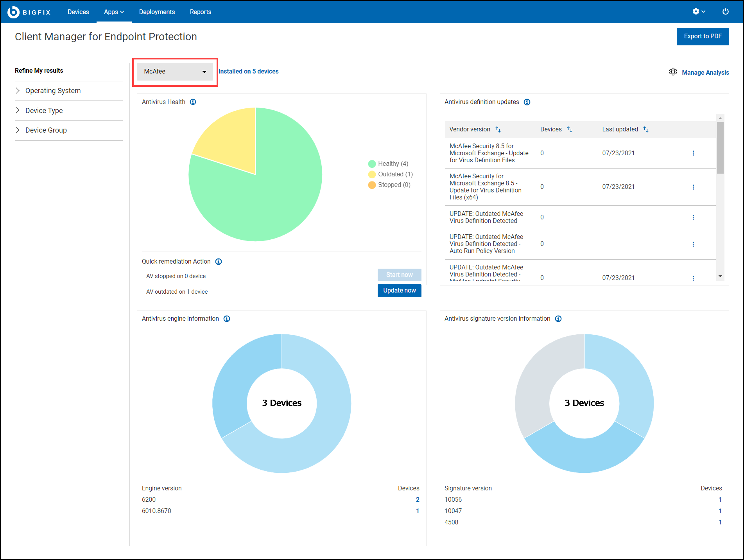
Task: Click Antivirus engine information info icon
Action: click(x=227, y=319)
